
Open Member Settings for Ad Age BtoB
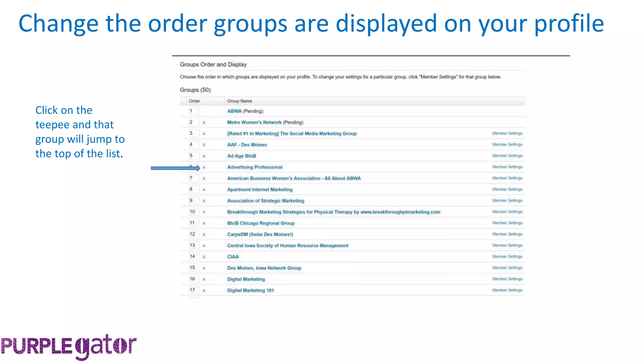point(507,156)
